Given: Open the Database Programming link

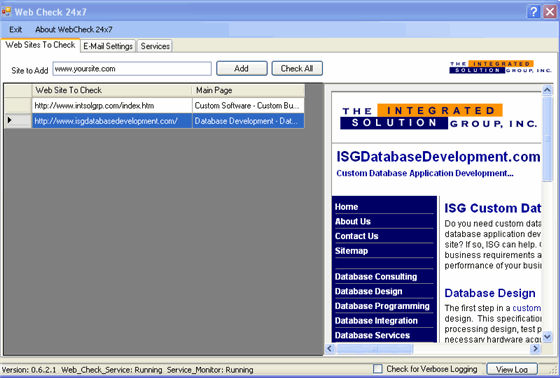Looking at the screenshot, I should click(x=382, y=306).
